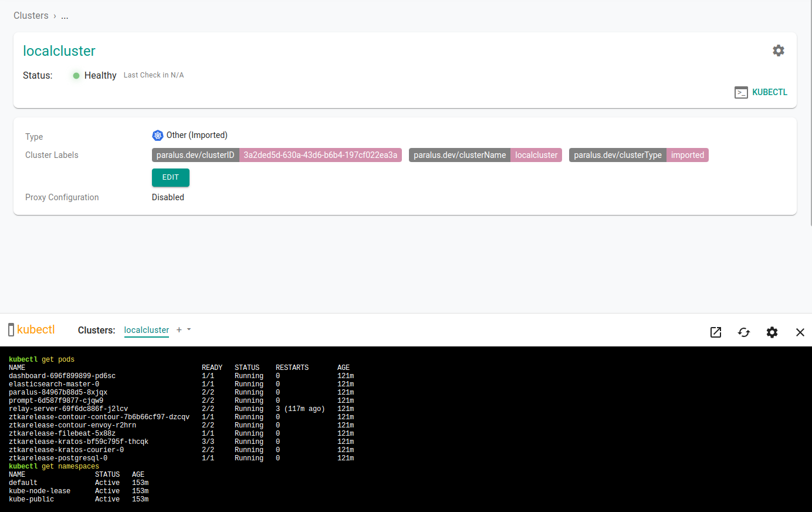Image resolution: width=812 pixels, height=512 pixels.
Task: Click the '3 (117m ago)' restarts value
Action: point(300,409)
